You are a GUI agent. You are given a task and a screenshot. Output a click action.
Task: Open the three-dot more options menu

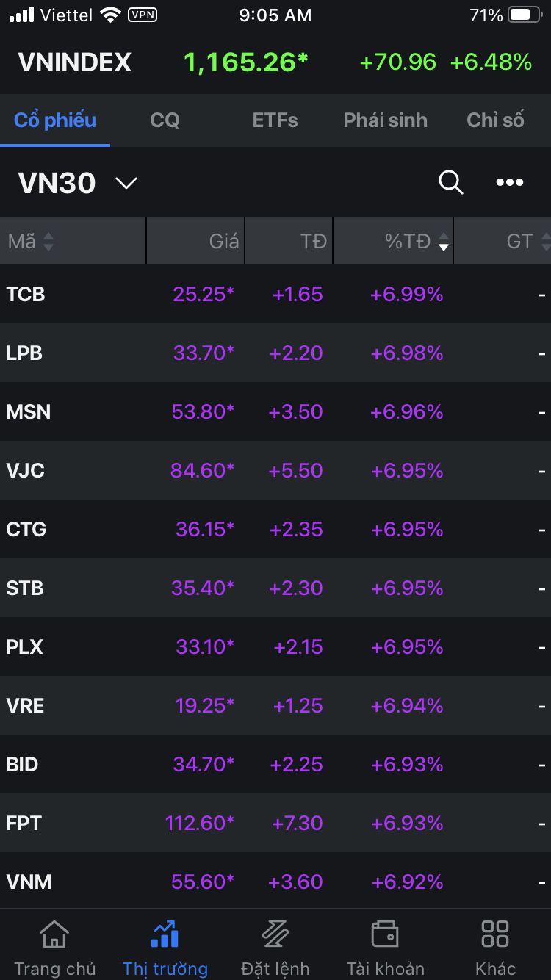tap(509, 182)
